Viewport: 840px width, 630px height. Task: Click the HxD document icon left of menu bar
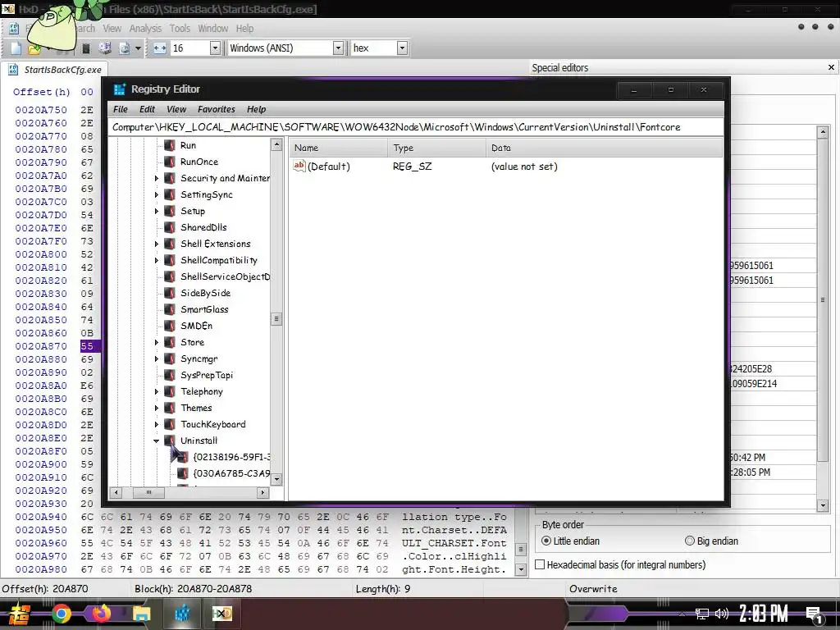tap(14, 29)
